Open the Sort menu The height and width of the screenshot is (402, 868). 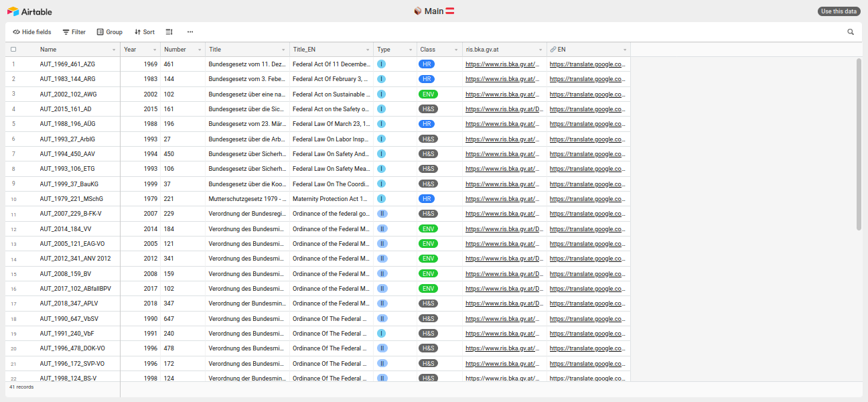(x=145, y=31)
